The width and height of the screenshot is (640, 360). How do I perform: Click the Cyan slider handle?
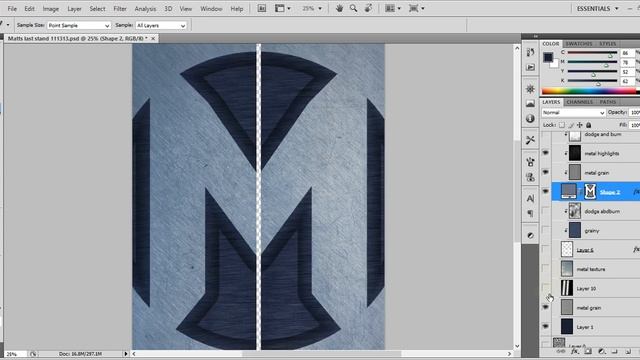[x=611, y=55]
